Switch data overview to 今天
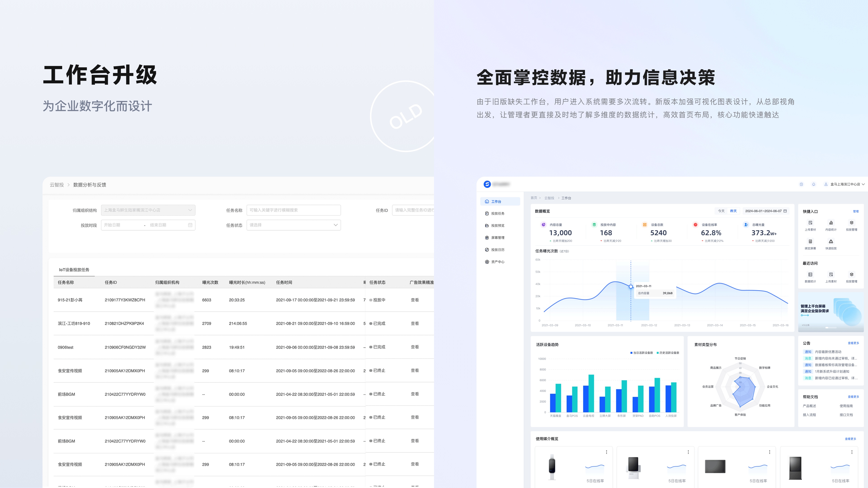 click(x=721, y=211)
